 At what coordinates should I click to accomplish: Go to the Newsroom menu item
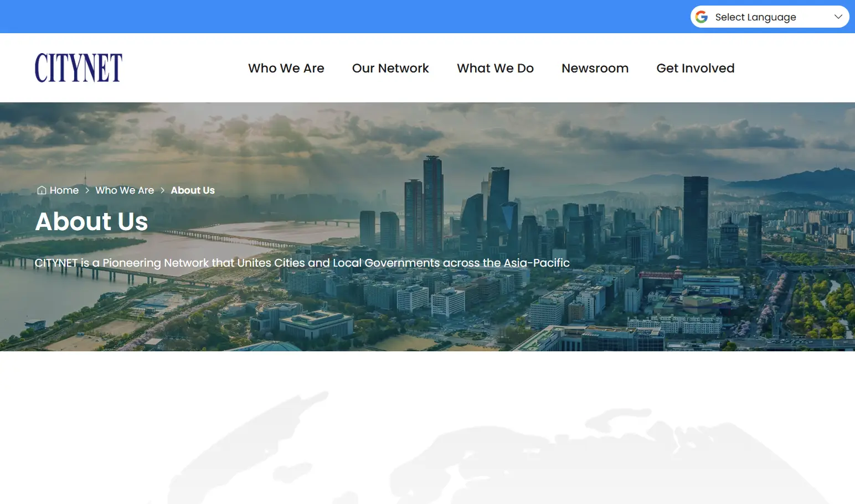tap(595, 68)
